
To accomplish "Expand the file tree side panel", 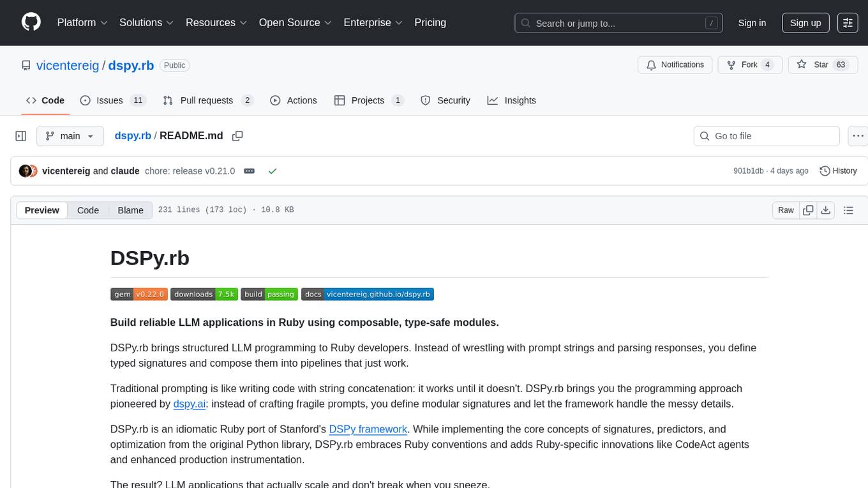I will (x=21, y=136).
